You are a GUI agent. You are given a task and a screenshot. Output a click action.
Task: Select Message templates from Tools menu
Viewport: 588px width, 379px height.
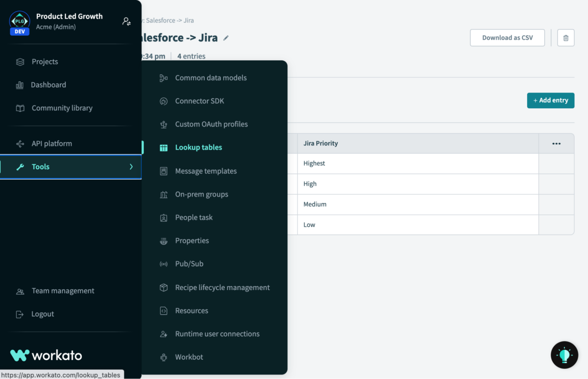tap(206, 171)
